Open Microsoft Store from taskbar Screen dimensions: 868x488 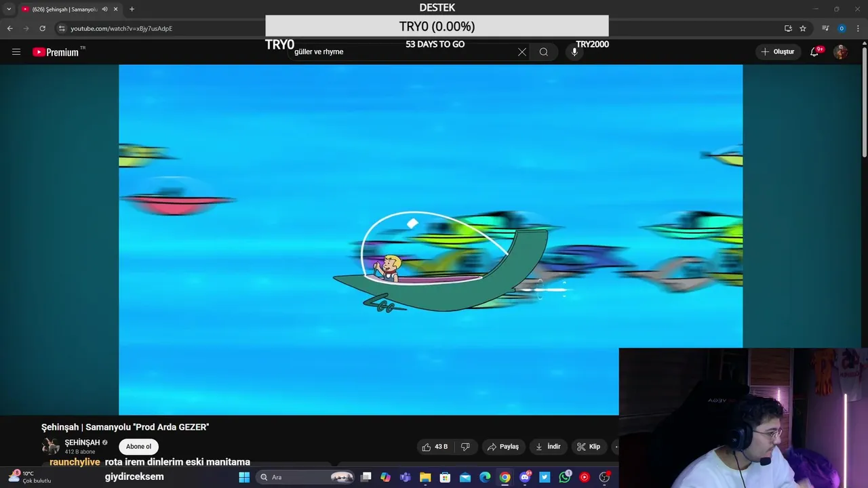click(446, 477)
